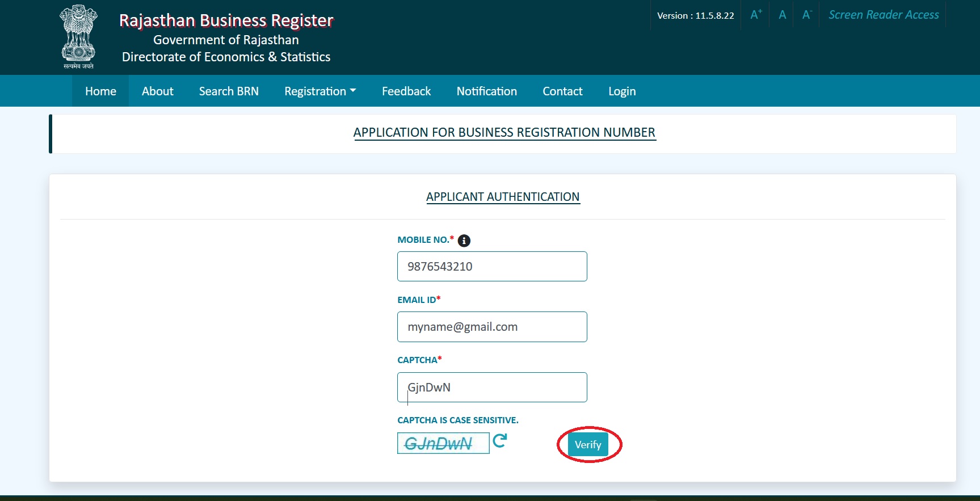Focus the Email ID input field

click(x=492, y=327)
